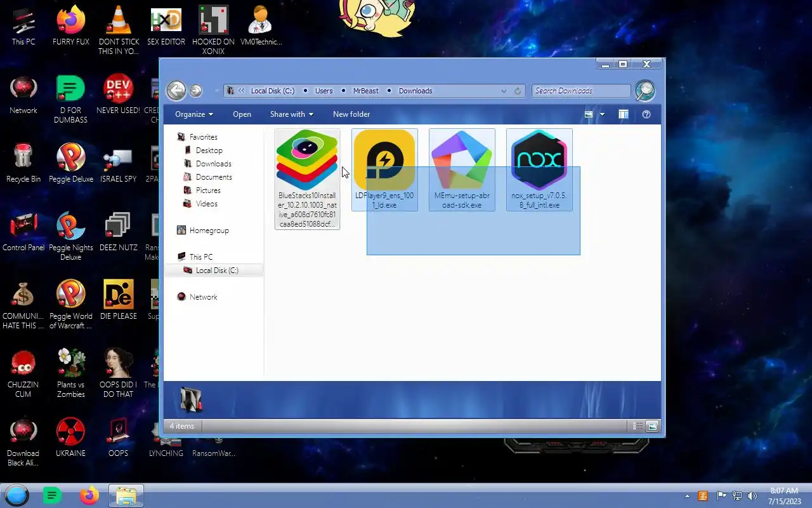Change your view icon in toolbar
The image size is (812, 508).
(x=589, y=114)
